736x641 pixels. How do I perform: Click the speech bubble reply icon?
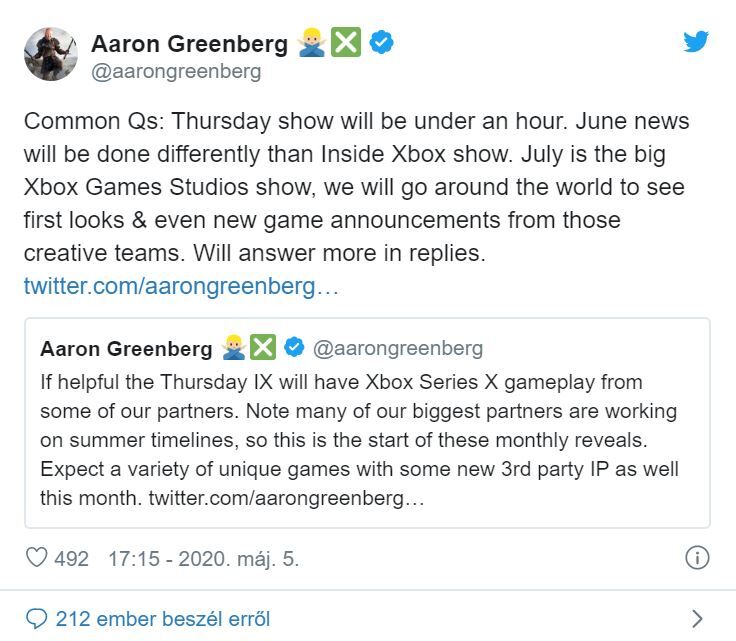[36, 618]
